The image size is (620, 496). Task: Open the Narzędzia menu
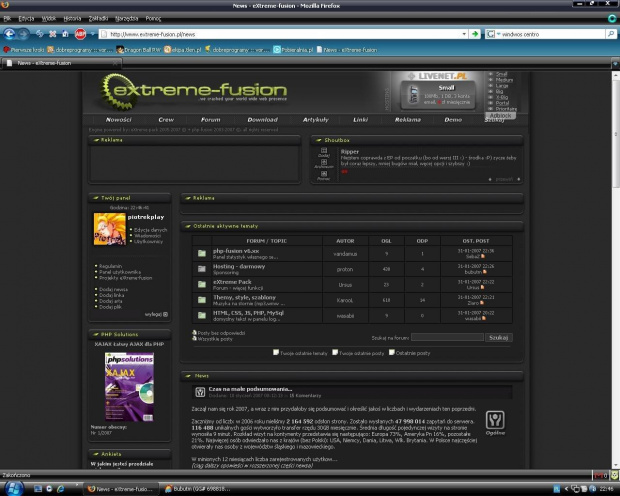(x=127, y=19)
